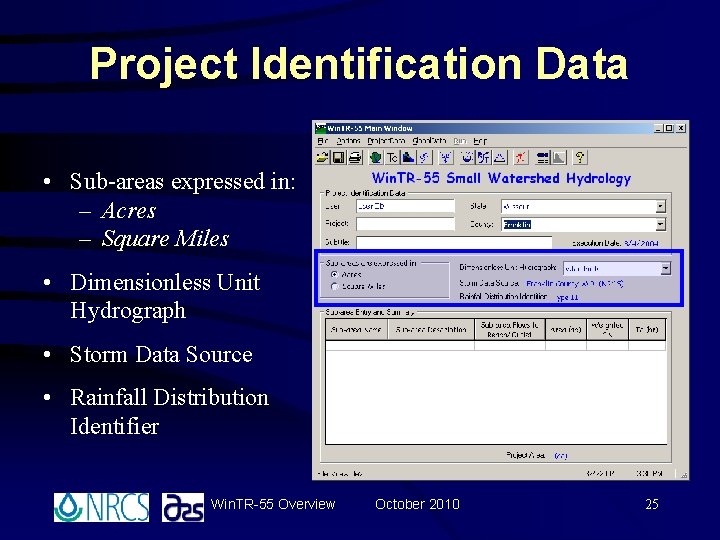Open a project with the folder icon
720x540 pixels.
(322, 158)
